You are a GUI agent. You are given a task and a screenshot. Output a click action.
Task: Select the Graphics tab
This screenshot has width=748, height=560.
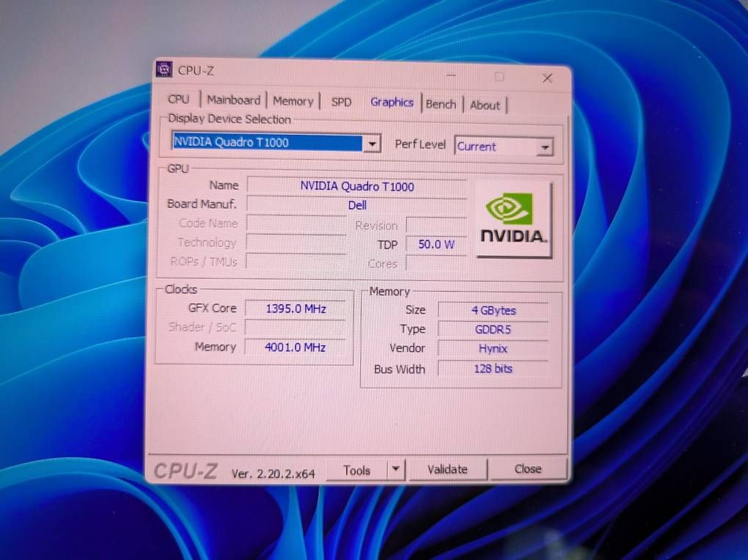(x=392, y=103)
